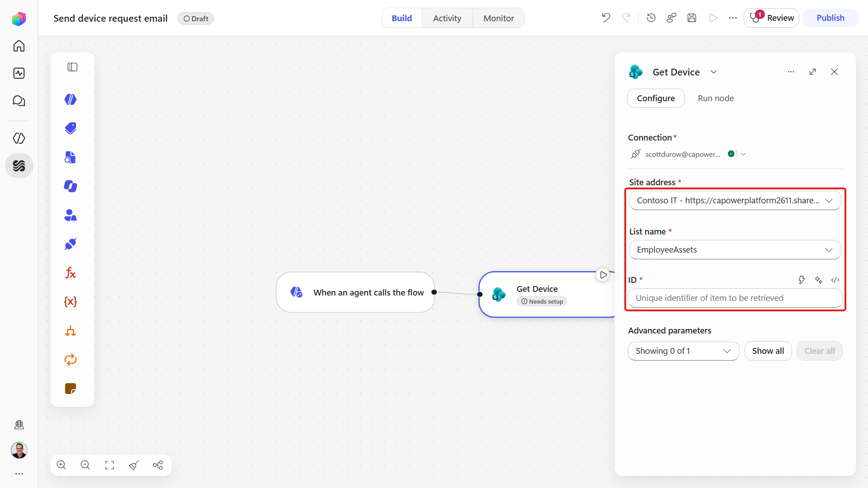The height and width of the screenshot is (488, 868).
Task: Select the connector plug icon in palette
Action: tap(71, 244)
